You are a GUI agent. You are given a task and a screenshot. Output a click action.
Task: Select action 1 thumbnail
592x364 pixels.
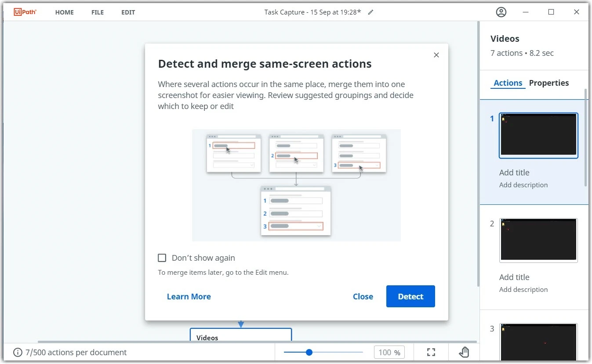538,135
